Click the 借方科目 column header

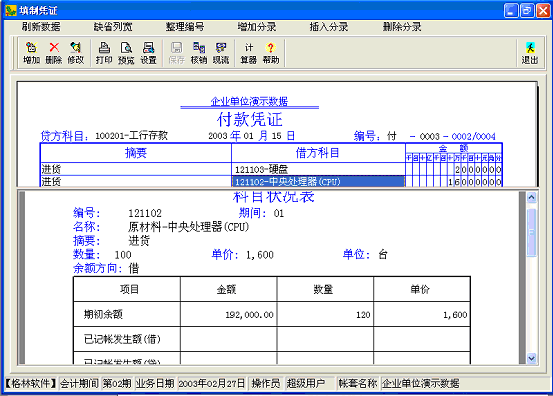point(317,153)
